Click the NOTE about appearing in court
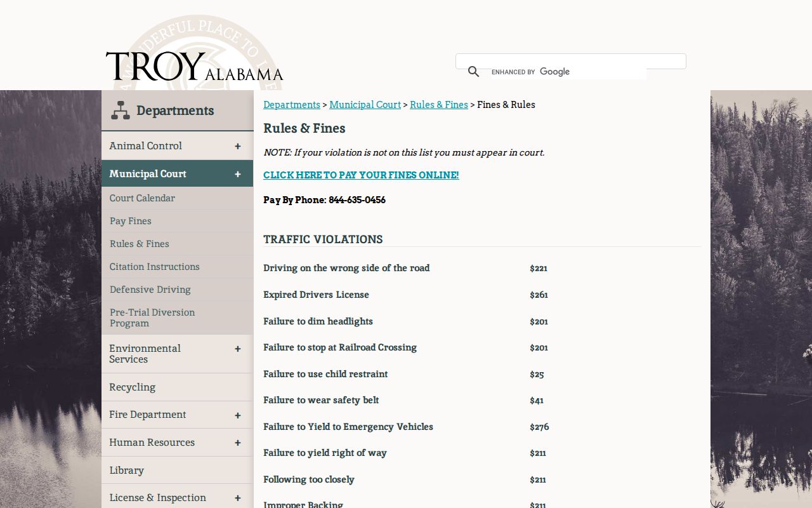 point(403,152)
